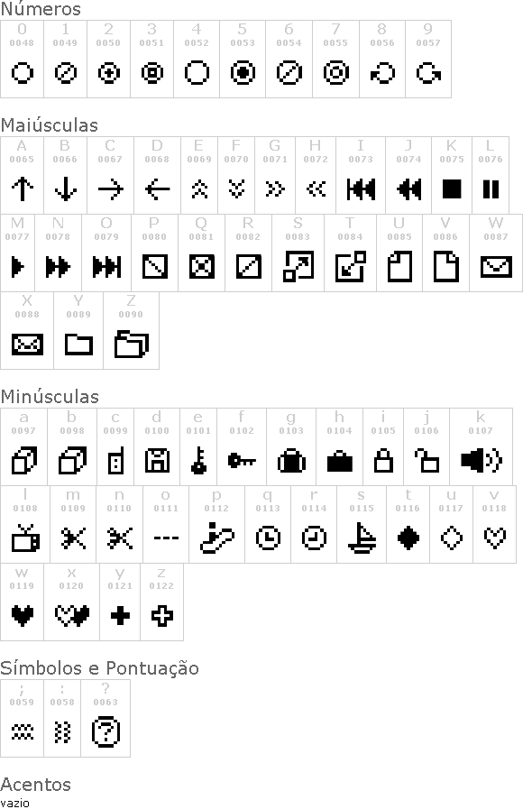Screen dimensions: 532x809
Task: Click the closed padlock glyph under i
Action: click(383, 461)
